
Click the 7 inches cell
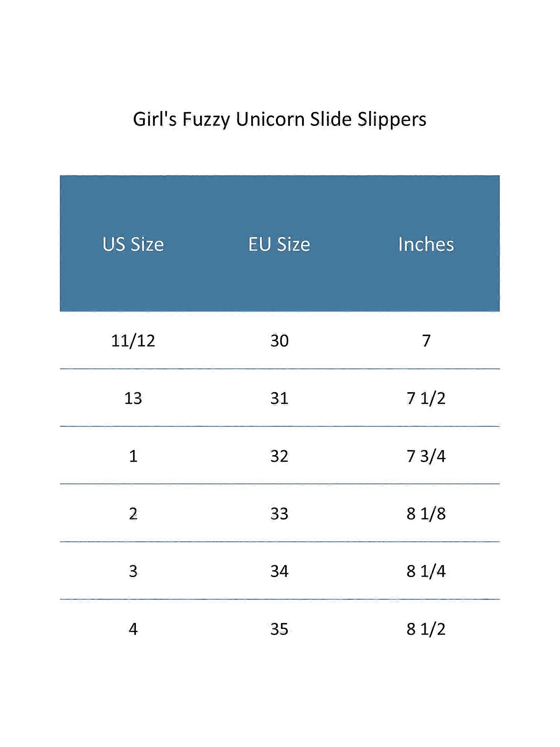(x=426, y=341)
